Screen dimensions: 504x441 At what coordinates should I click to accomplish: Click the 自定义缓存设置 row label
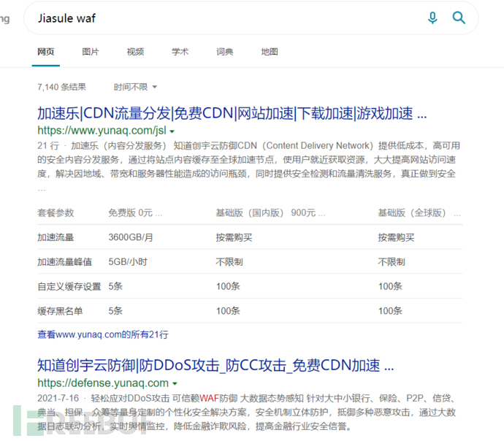click(x=69, y=286)
